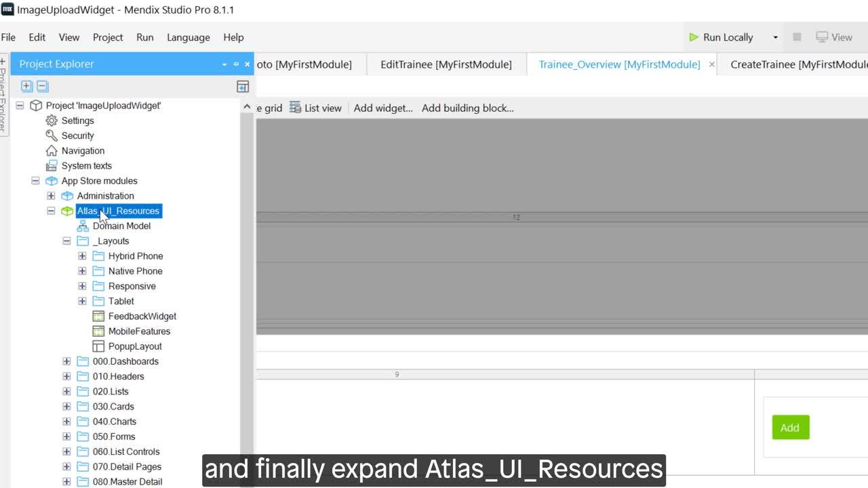Click the vertical scrollbar in the document area
The width and height of the screenshot is (868, 488).
point(248,271)
